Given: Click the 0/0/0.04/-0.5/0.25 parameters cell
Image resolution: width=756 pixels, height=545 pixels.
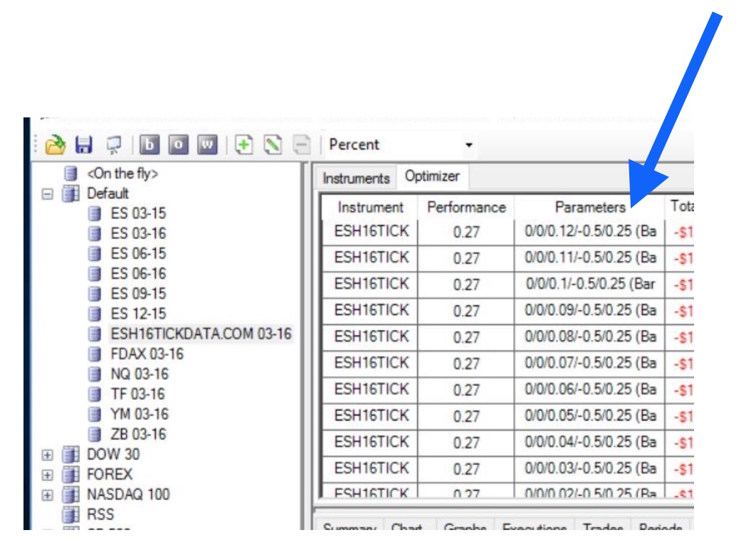Looking at the screenshot, I should tap(589, 443).
